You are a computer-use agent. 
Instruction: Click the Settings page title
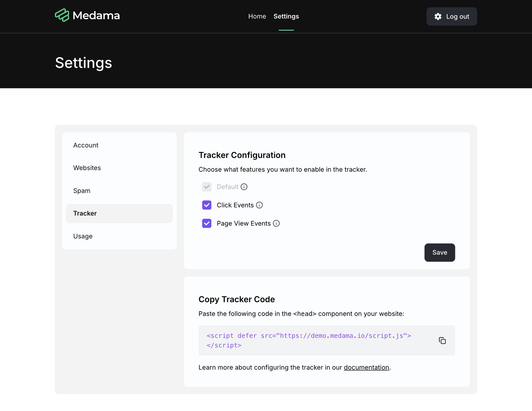coord(83,63)
